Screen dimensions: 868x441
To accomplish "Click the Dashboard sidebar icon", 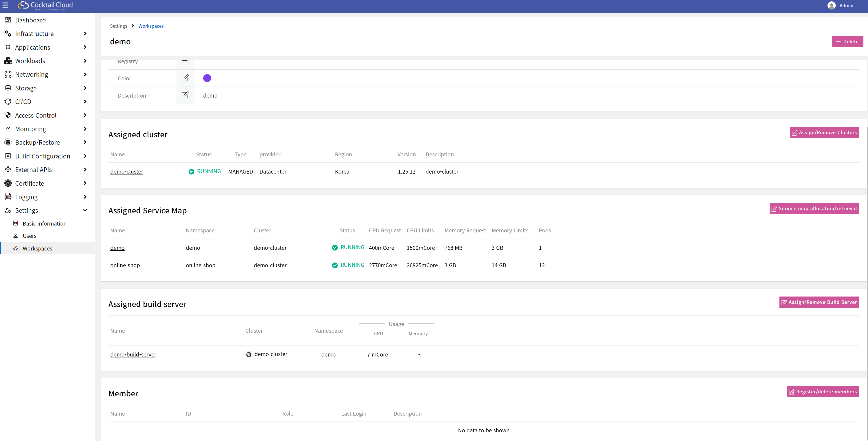I will [8, 20].
